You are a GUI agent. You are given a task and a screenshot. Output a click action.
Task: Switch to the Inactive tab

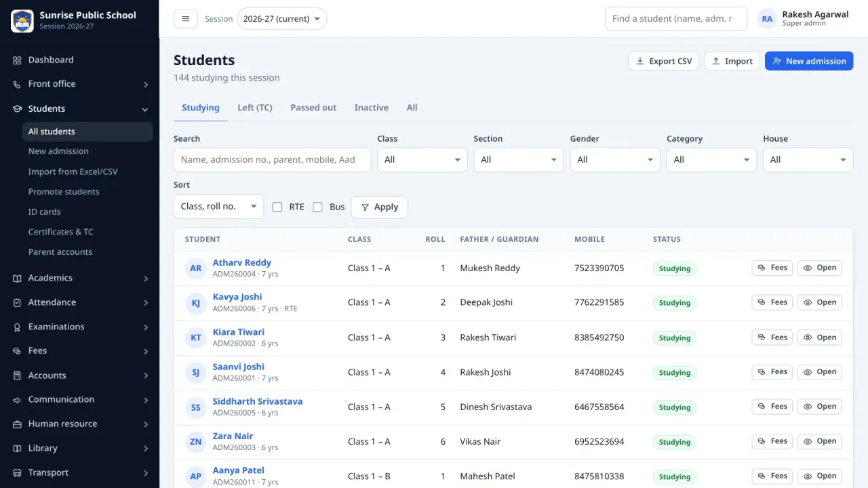pyautogui.click(x=372, y=108)
